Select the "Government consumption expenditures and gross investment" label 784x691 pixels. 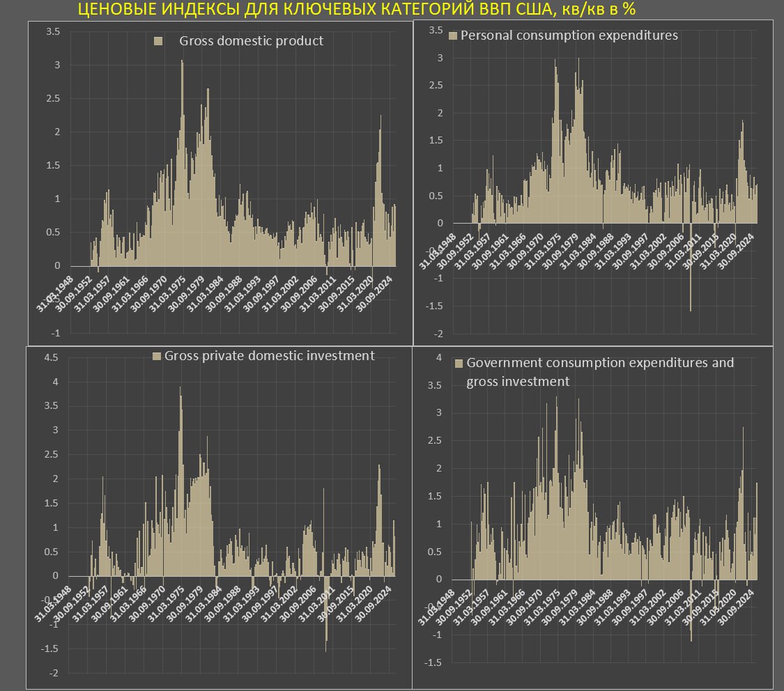(x=599, y=372)
